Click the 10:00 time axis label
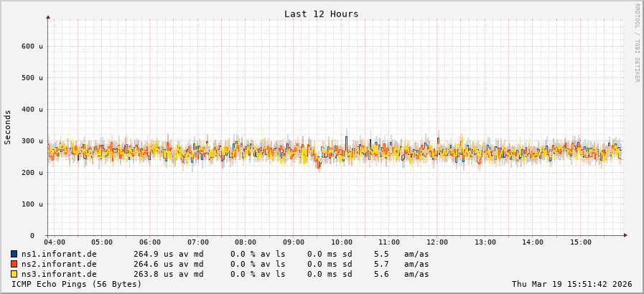The image size is (644, 294). coord(341,242)
